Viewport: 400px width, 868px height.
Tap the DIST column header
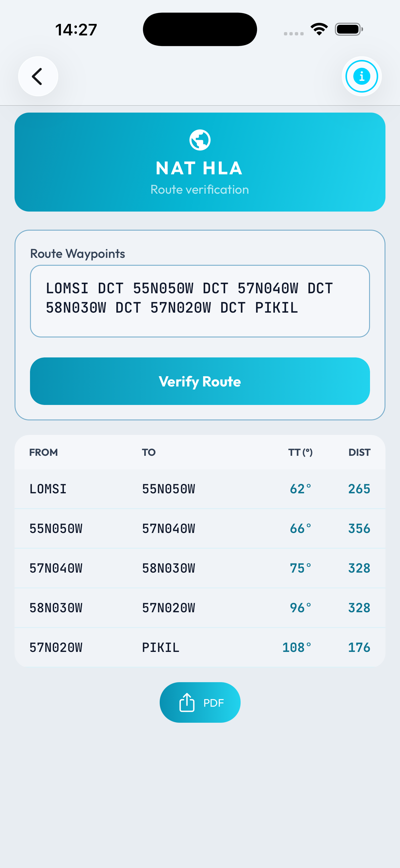tap(359, 452)
